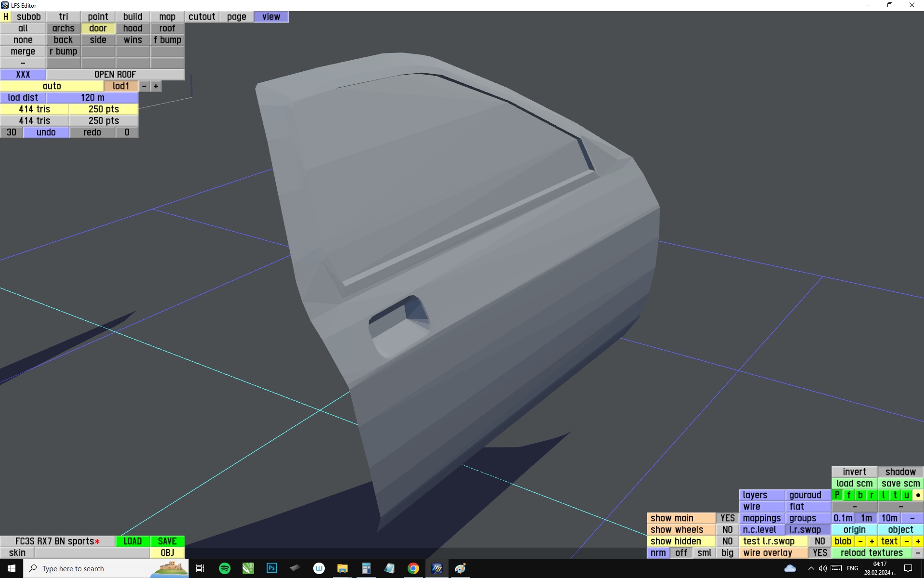Decrease blob size with minus button
This screenshot has height=578, width=924.
pos(860,541)
